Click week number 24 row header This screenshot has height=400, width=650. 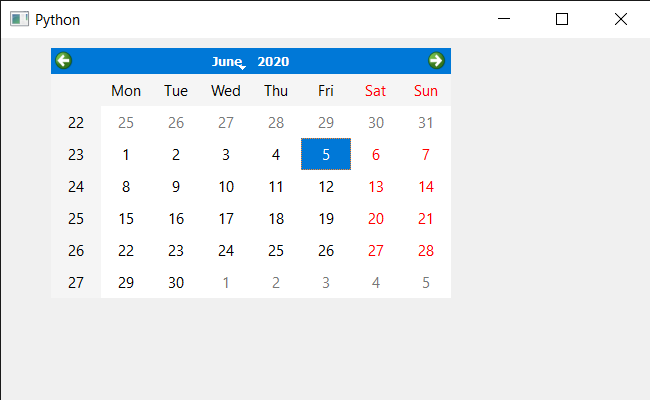(x=76, y=187)
